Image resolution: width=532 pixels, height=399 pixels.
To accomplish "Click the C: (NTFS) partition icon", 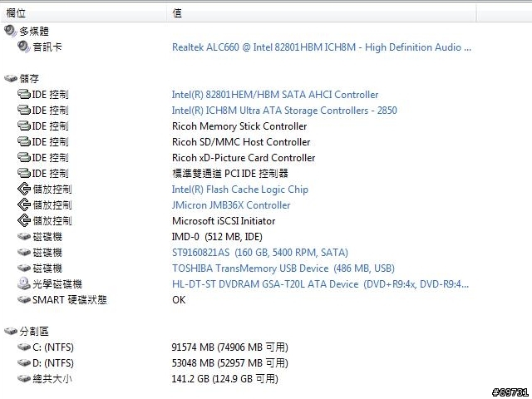I will pyautogui.click(x=24, y=347).
